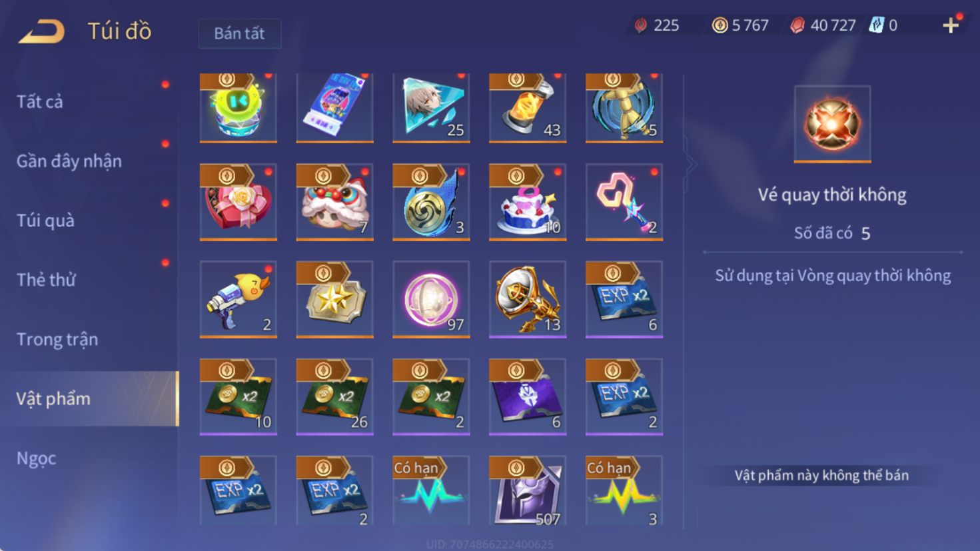Pick the birthday cake item
The width and height of the screenshot is (980, 551).
tap(528, 202)
